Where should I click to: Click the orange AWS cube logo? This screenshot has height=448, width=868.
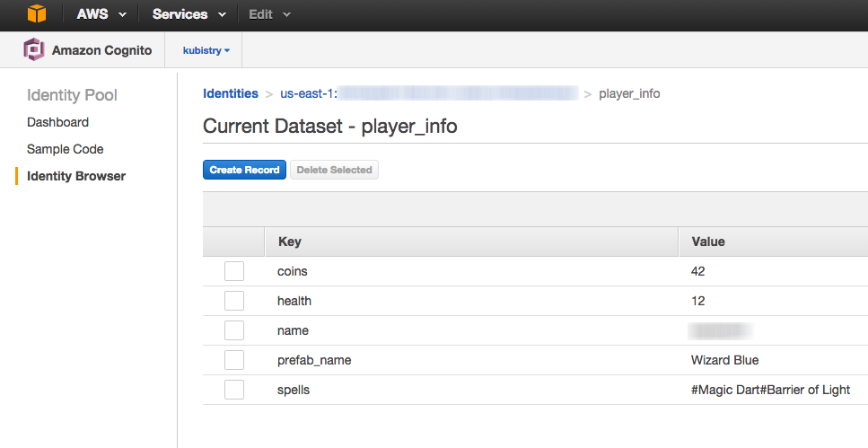pos(37,13)
